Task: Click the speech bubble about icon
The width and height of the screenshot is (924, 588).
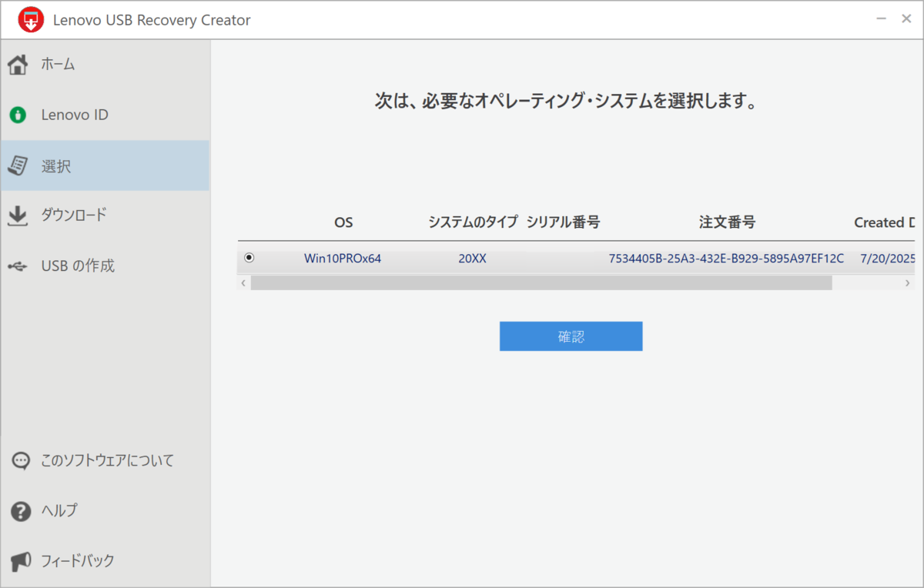Action: [x=21, y=461]
